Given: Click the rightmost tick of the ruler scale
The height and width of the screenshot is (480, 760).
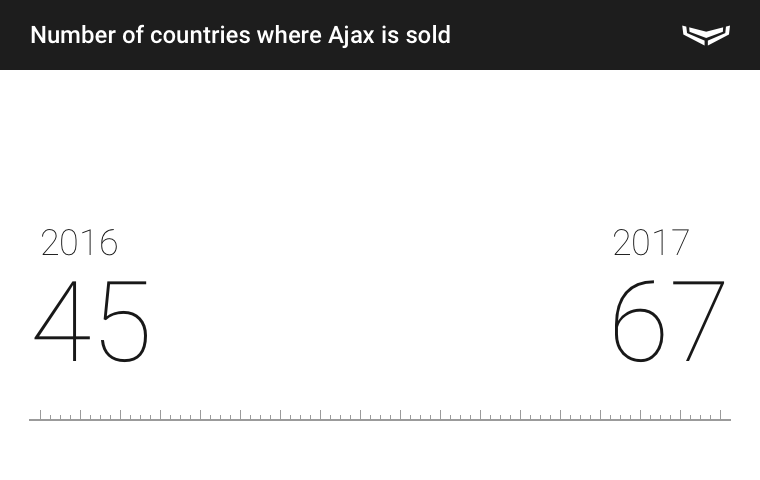Looking at the screenshot, I should [x=721, y=414].
